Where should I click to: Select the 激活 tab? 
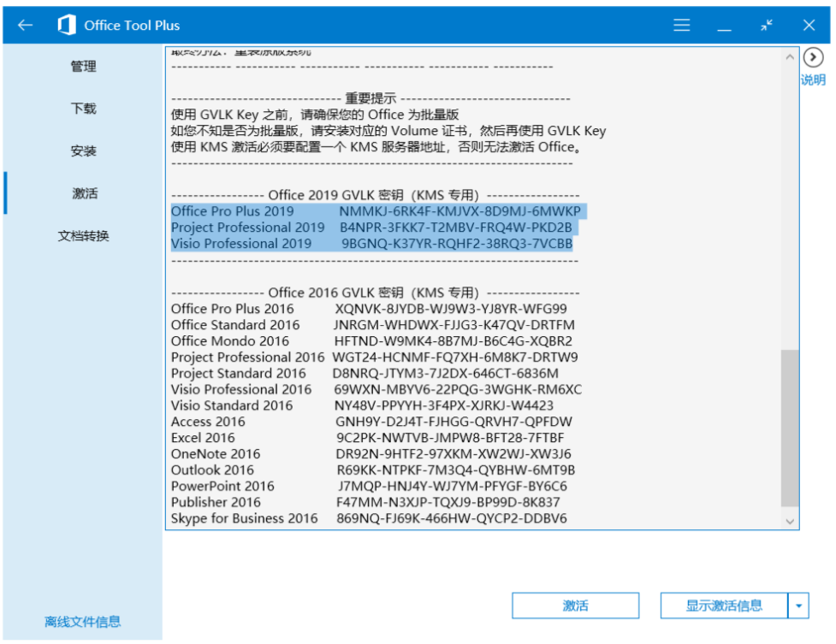(84, 193)
